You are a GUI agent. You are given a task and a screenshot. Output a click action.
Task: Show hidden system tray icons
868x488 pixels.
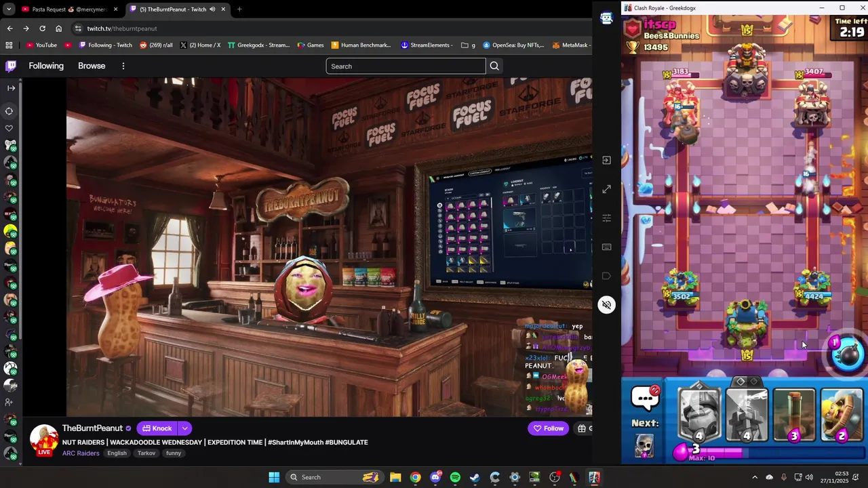pyautogui.click(x=754, y=477)
